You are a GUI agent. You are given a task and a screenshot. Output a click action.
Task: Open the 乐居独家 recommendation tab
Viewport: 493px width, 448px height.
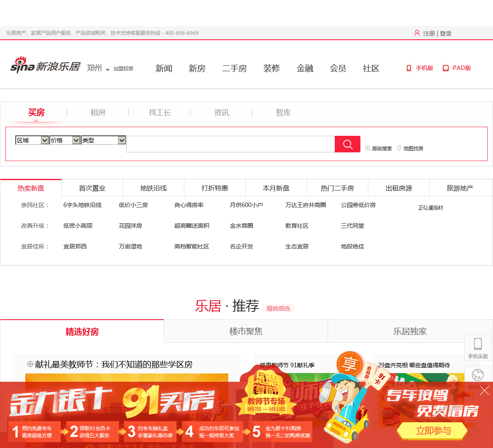(x=410, y=331)
